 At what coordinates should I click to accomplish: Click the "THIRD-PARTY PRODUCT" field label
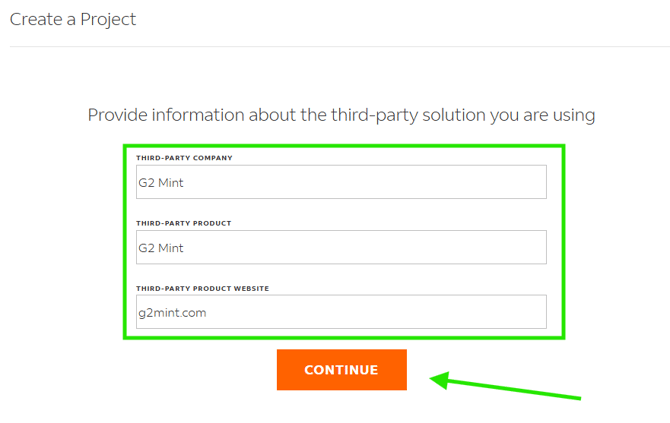coord(184,223)
